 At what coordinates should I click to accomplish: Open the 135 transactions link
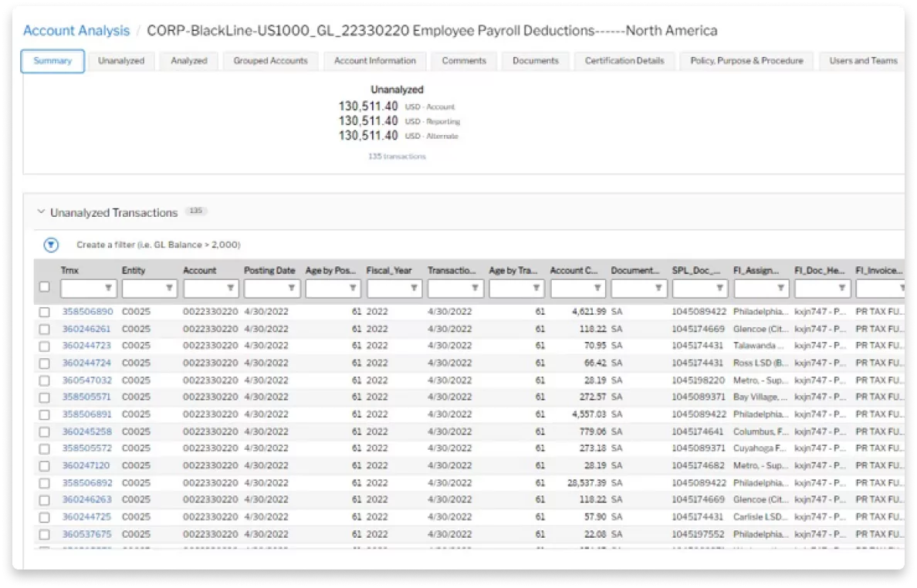click(x=397, y=157)
